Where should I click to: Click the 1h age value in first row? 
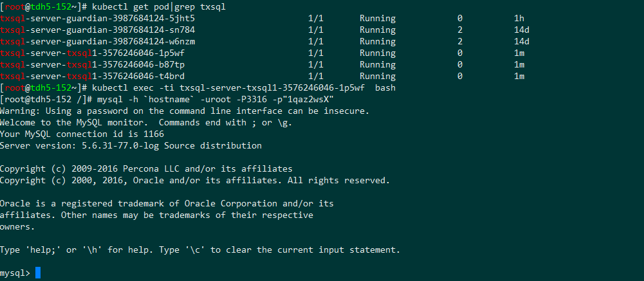pos(519,18)
